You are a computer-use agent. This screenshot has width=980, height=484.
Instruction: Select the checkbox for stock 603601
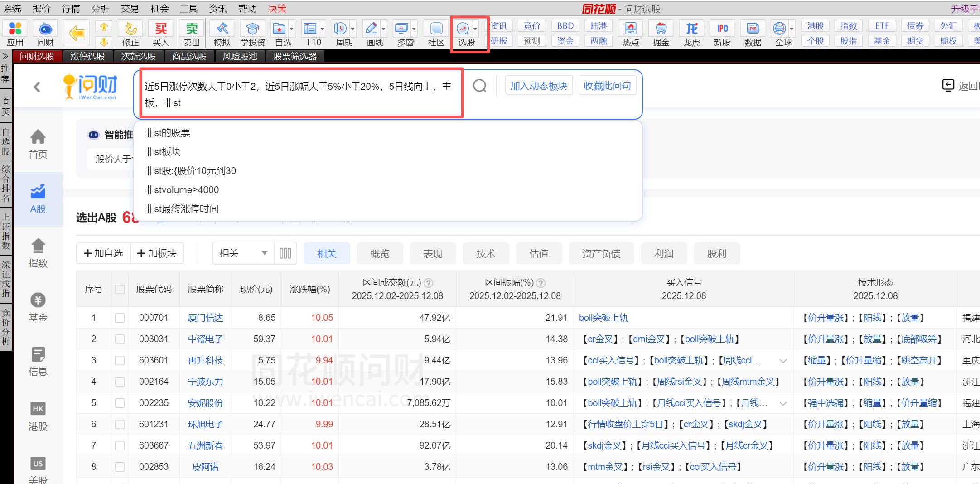click(x=120, y=360)
